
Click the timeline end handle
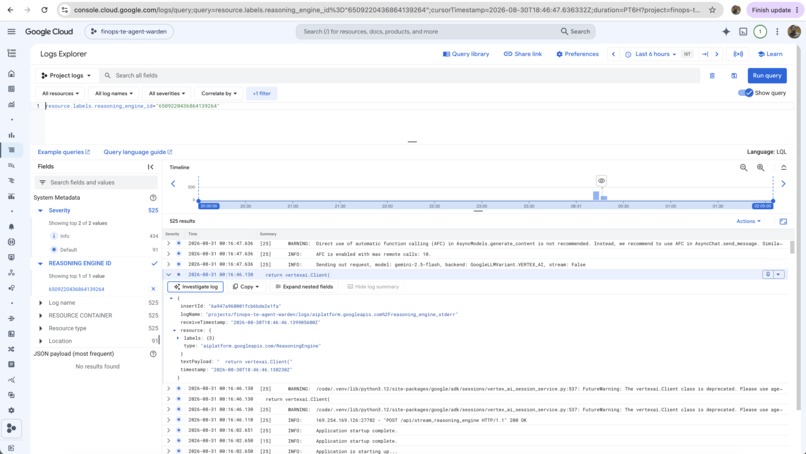coord(773,201)
